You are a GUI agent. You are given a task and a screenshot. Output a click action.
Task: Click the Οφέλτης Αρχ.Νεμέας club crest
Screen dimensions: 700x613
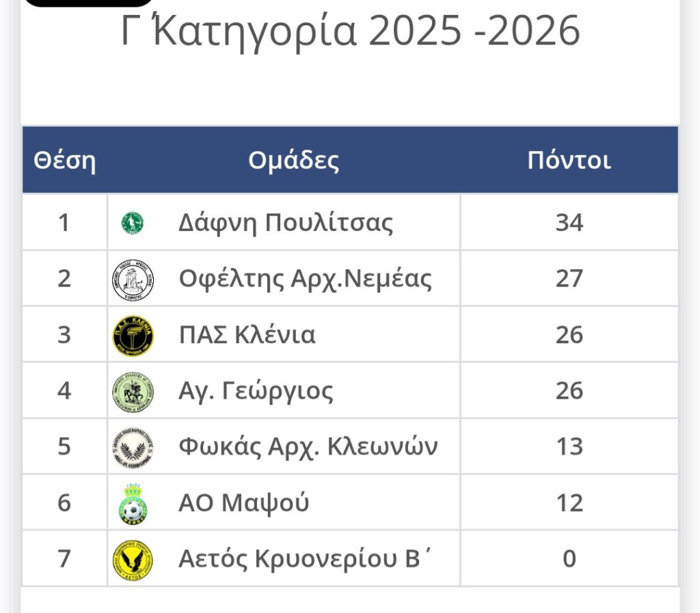point(133,280)
